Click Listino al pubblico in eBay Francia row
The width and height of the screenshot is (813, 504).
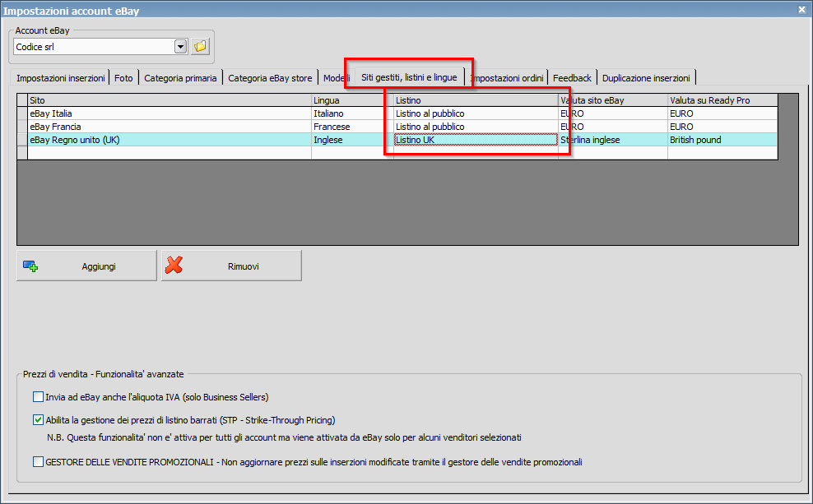pyautogui.click(x=476, y=127)
